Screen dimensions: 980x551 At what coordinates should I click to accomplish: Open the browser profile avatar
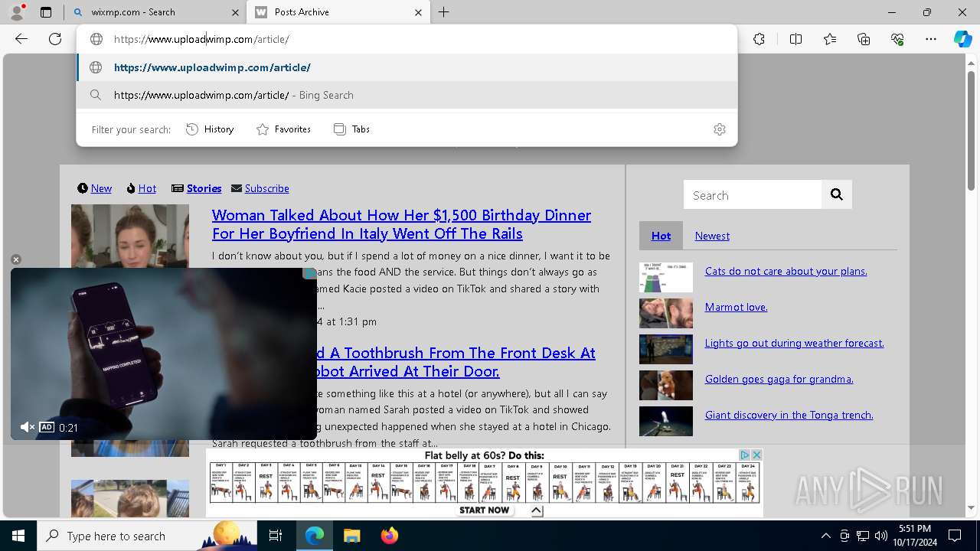17,12
